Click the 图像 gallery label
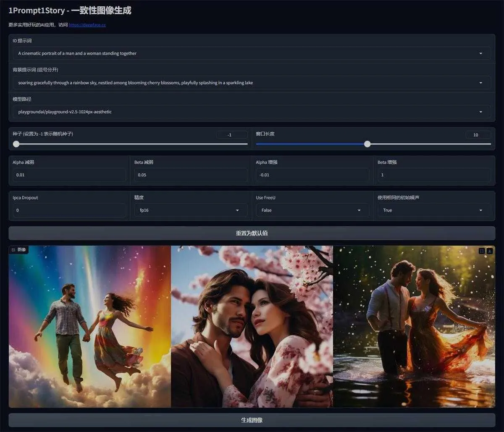This screenshot has width=504, height=432. tap(19, 250)
